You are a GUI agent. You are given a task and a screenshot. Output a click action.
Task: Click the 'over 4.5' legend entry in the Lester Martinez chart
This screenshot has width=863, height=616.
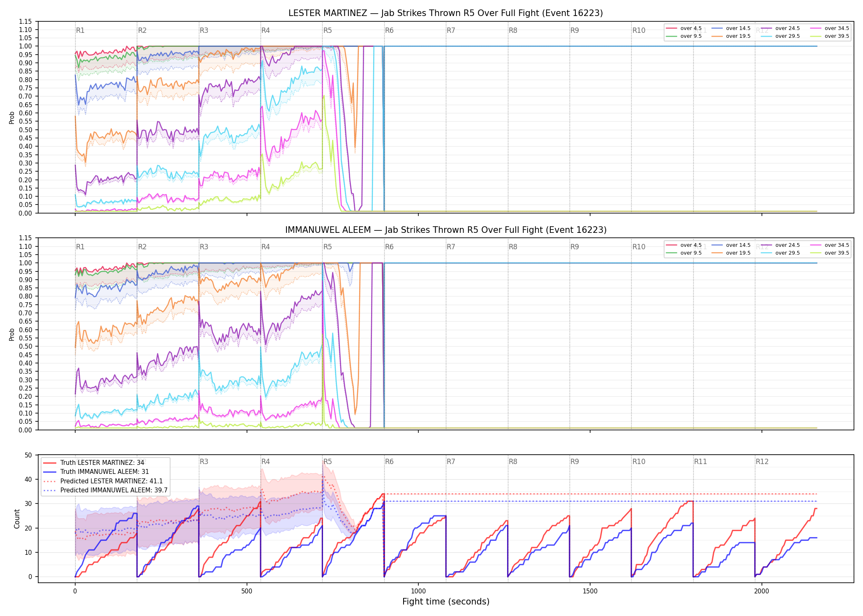point(684,28)
